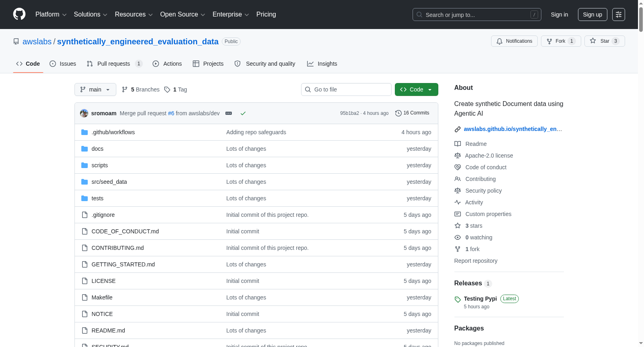This screenshot has height=347, width=644.
Task: Expand the green Code dropdown button
Action: pyautogui.click(x=416, y=89)
